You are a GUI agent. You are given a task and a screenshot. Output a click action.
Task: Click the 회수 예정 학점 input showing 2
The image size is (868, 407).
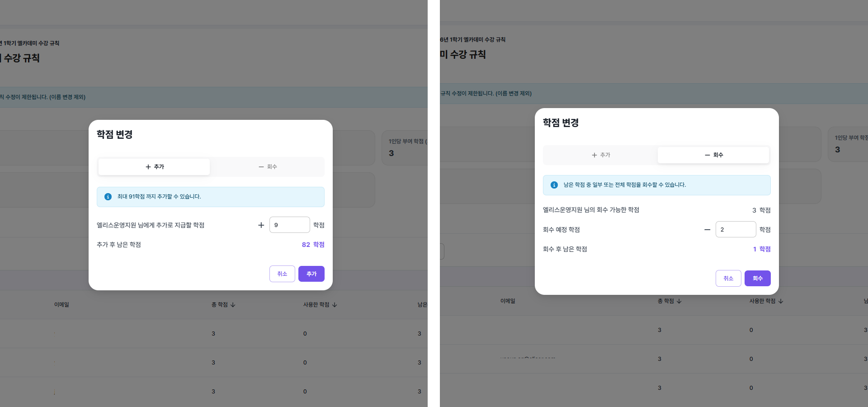tap(736, 229)
